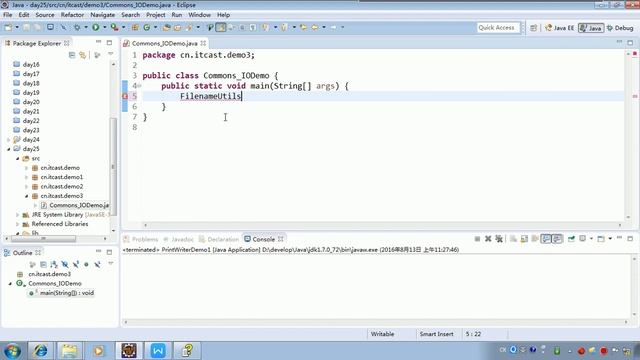This screenshot has width=640, height=360.
Task: Select main(String[]) : void in Outline
Action: pos(67,293)
